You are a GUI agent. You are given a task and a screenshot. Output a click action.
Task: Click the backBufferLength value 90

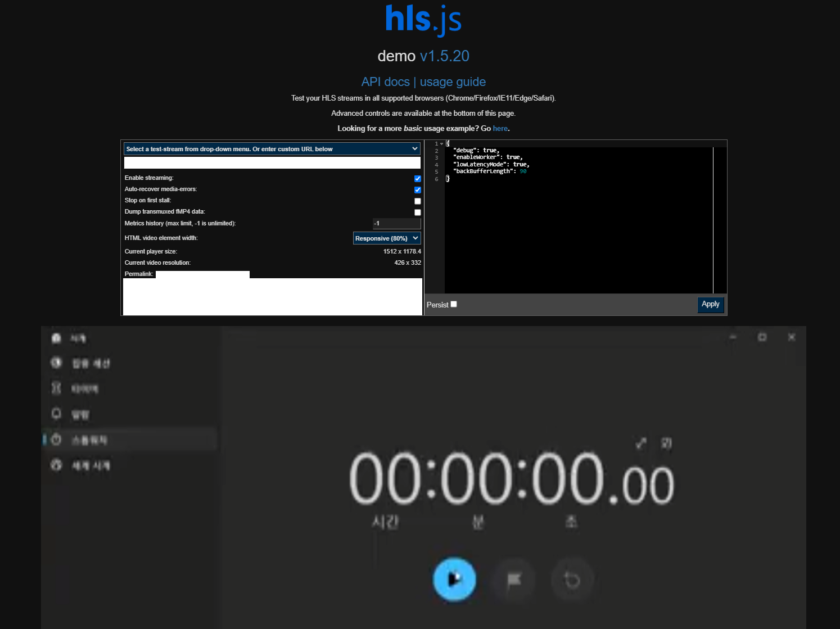pyautogui.click(x=523, y=171)
